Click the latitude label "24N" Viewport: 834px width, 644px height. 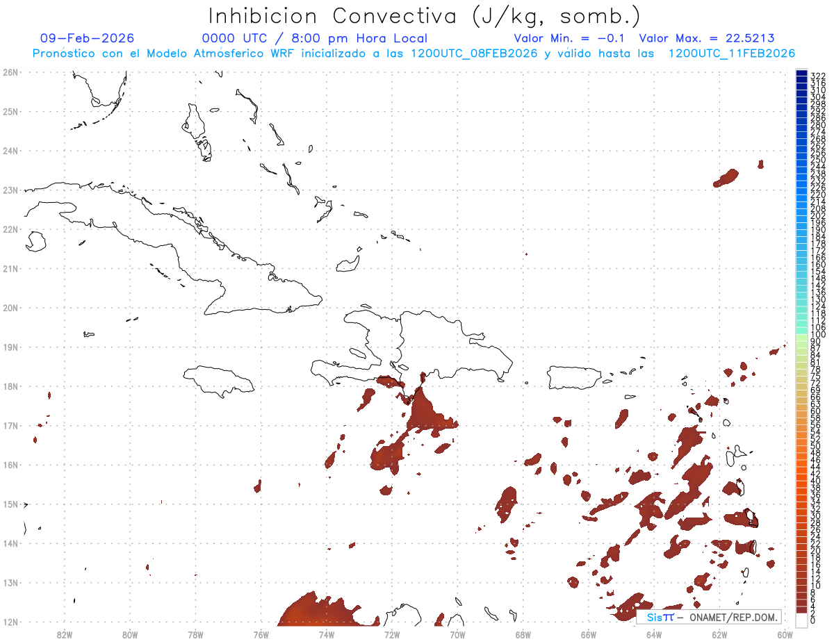pos(10,151)
